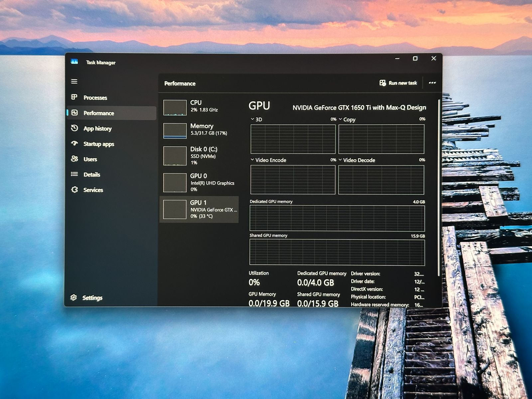Click the three-dot more options button
The width and height of the screenshot is (532, 399).
point(432,83)
